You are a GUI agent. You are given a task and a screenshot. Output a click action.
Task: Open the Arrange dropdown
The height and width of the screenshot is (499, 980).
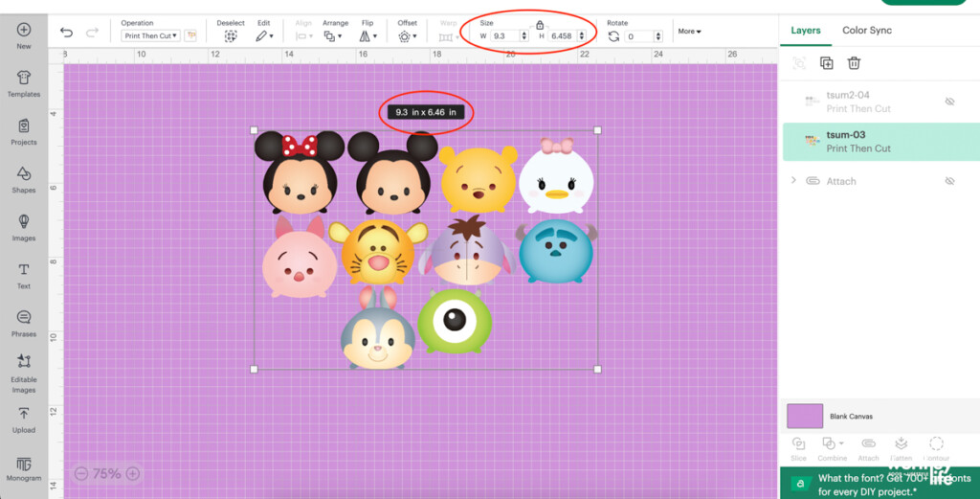[332, 36]
